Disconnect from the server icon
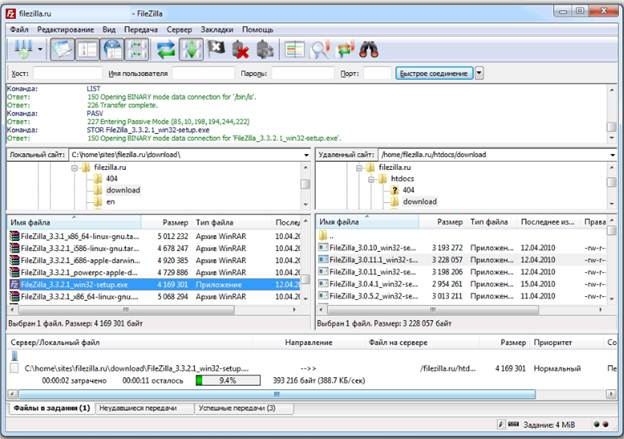Screen dimensions: 624x439 click(x=241, y=48)
